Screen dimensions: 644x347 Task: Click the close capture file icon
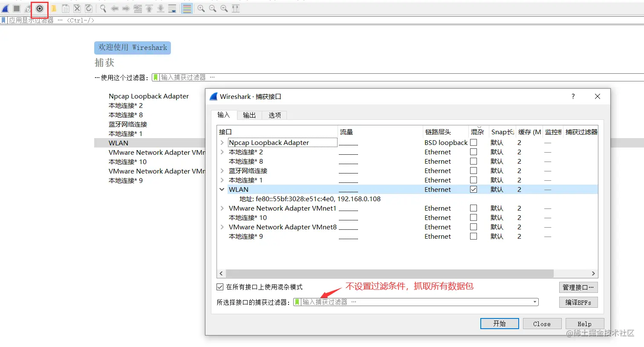[x=77, y=9]
